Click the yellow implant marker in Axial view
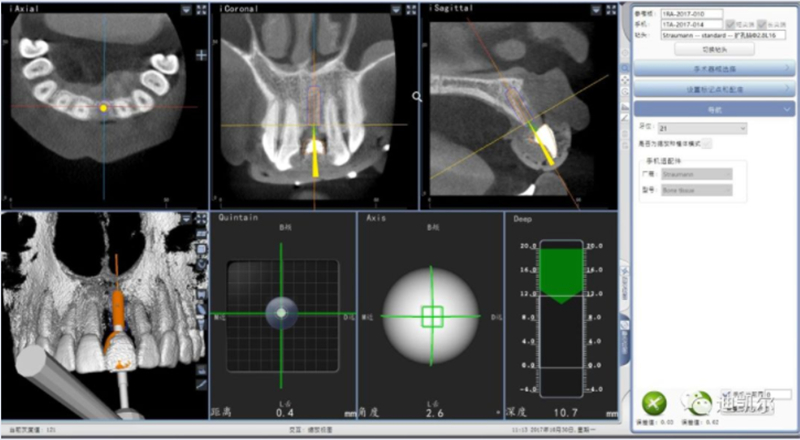The width and height of the screenshot is (800, 440). pyautogui.click(x=103, y=106)
